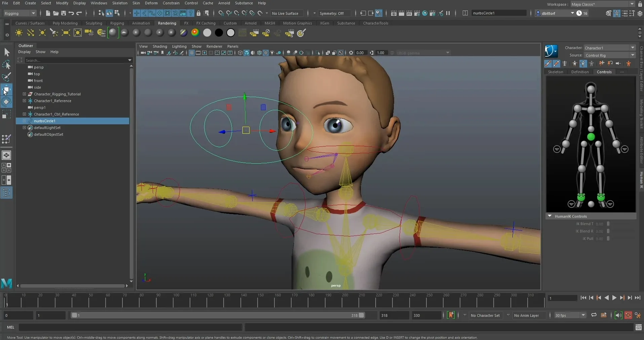Click the Go to Start of playback range button
This screenshot has width=644, height=340.
coord(583,298)
